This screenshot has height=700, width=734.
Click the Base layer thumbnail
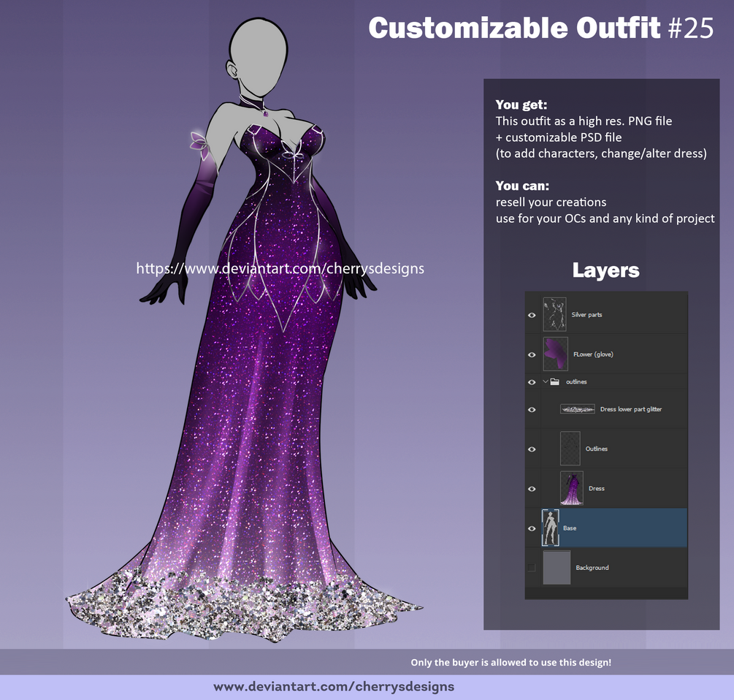pyautogui.click(x=551, y=528)
